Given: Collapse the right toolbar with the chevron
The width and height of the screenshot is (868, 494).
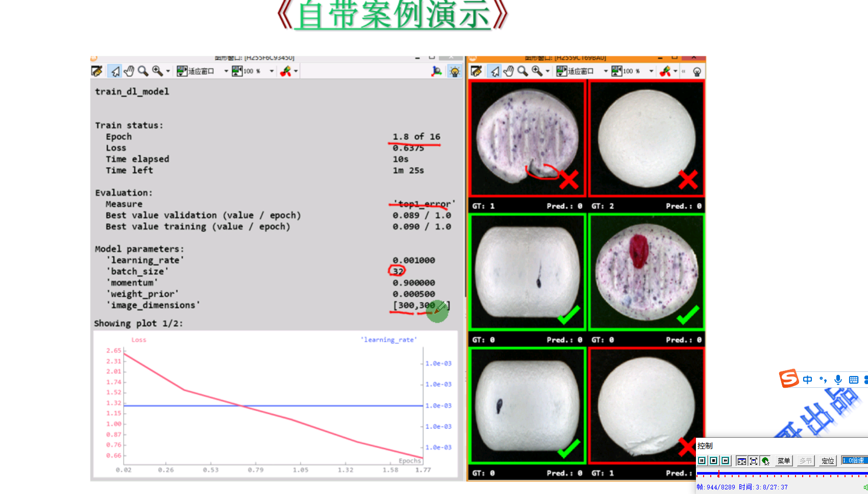Looking at the screenshot, I should click(683, 71).
